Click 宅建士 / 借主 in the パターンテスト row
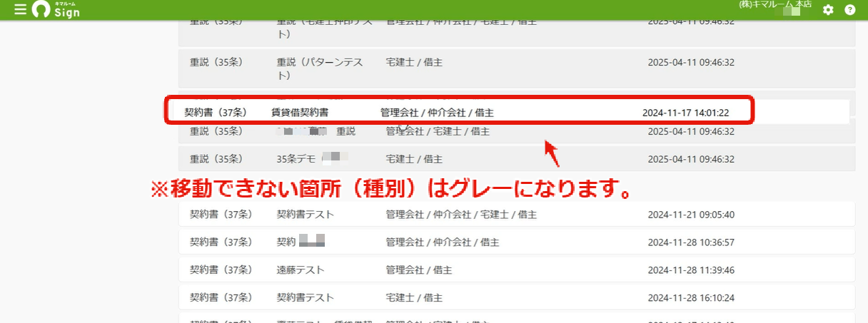The width and height of the screenshot is (868, 323). 414,63
